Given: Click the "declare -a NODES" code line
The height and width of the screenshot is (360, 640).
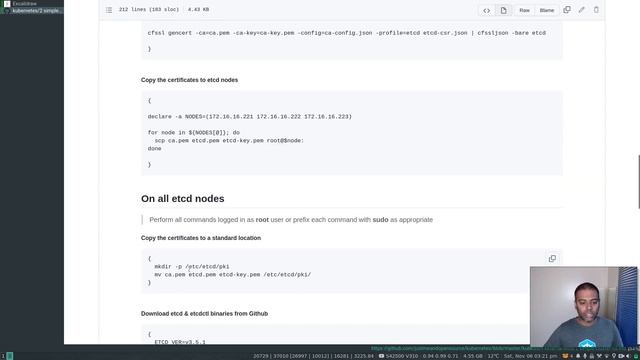Looking at the screenshot, I should (x=249, y=117).
